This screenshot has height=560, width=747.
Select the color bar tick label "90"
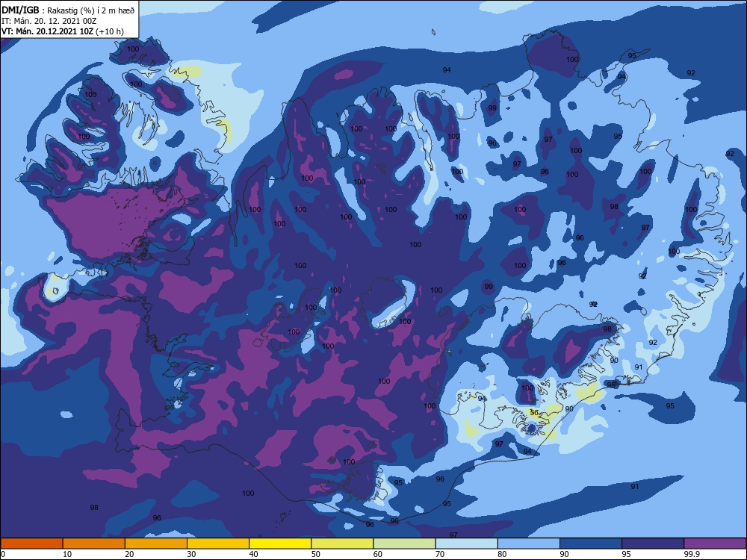(x=565, y=554)
